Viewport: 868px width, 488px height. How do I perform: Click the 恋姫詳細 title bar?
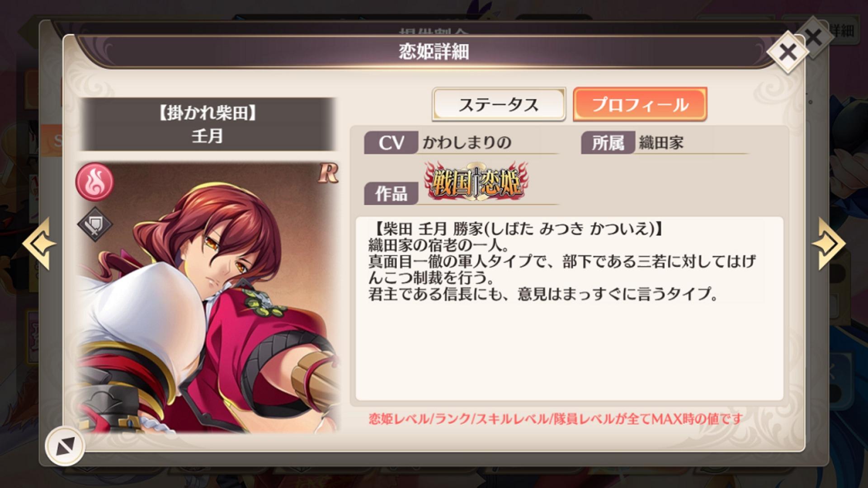click(433, 52)
